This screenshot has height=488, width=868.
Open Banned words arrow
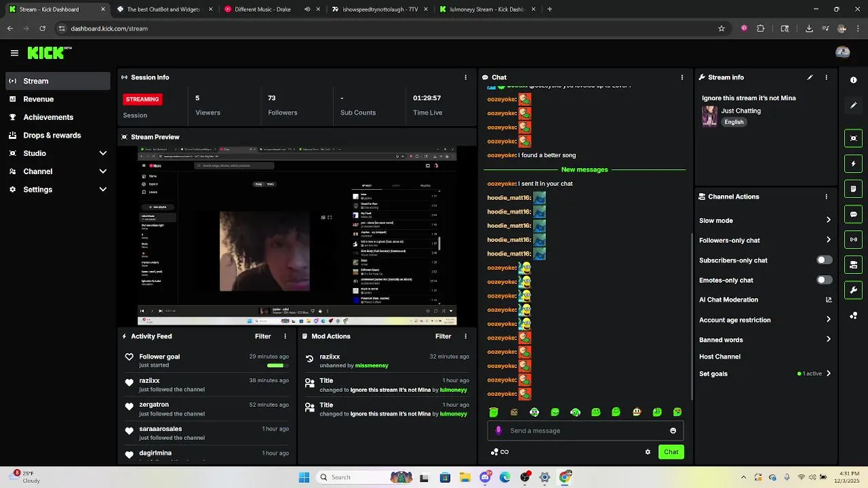click(x=828, y=340)
